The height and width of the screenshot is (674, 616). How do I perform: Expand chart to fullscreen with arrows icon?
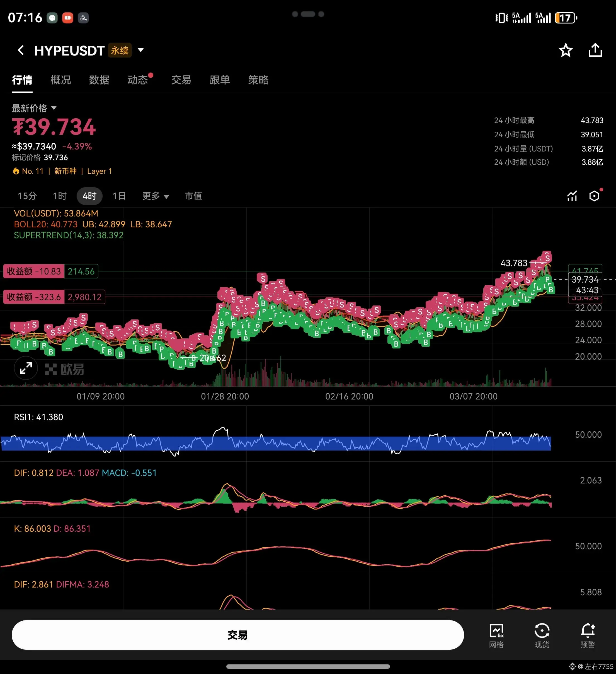click(26, 369)
